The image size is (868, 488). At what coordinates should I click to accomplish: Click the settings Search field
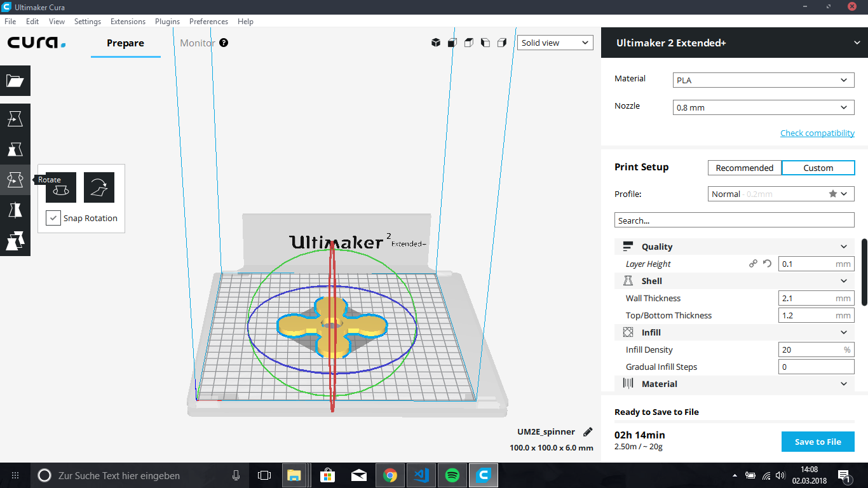pos(735,220)
